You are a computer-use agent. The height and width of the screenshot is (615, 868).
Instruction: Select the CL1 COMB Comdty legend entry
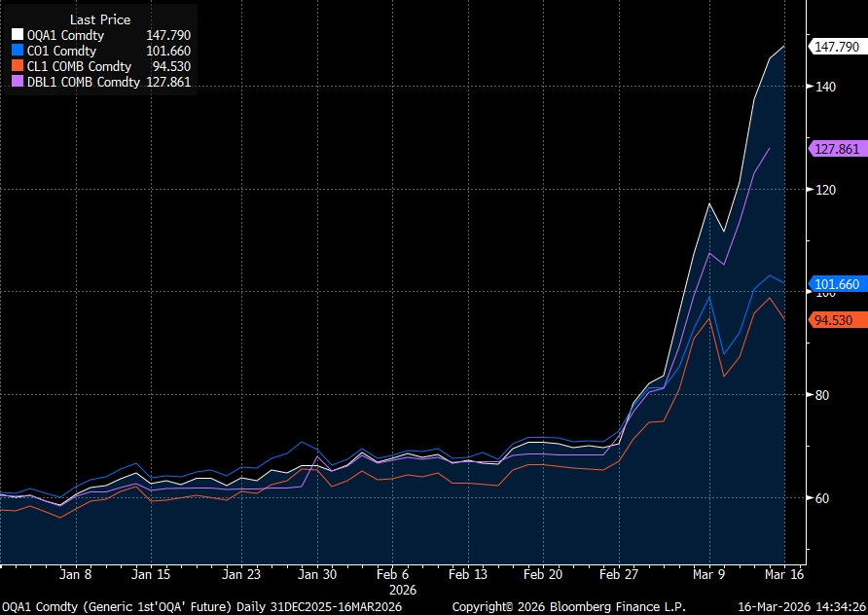click(x=79, y=66)
